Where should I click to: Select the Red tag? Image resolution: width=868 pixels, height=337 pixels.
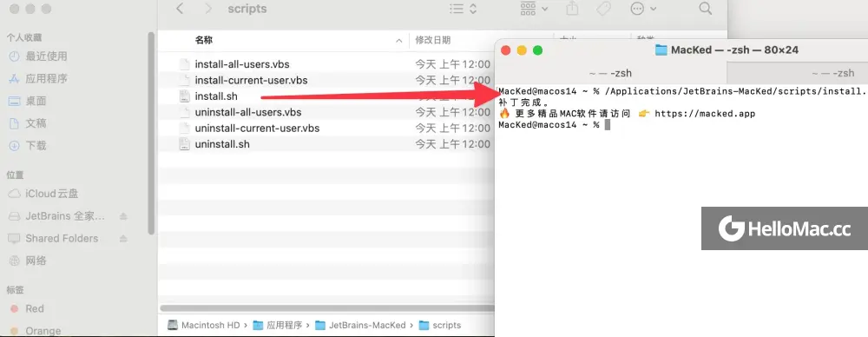tap(27, 308)
